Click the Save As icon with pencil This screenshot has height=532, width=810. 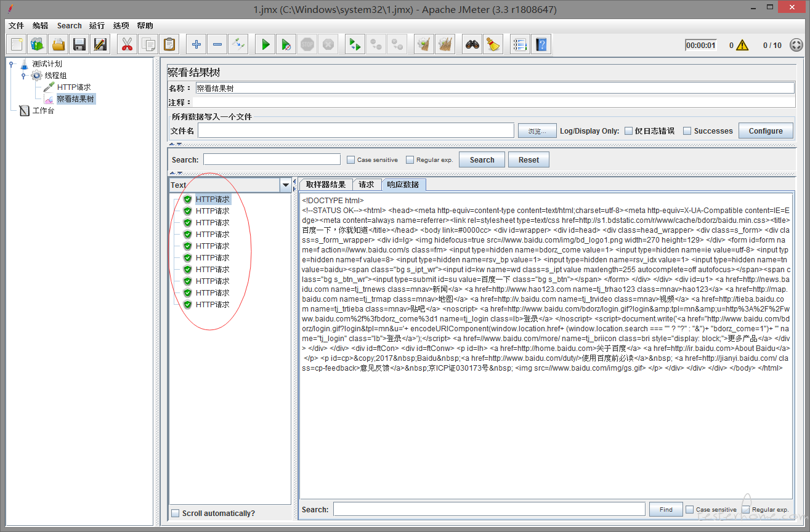100,44
